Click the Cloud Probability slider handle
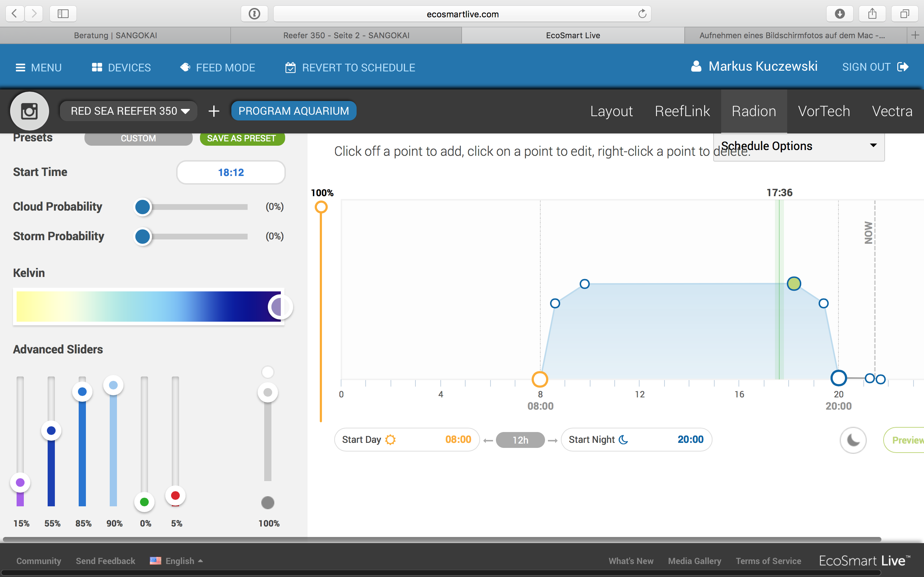This screenshot has width=924, height=577. [143, 207]
